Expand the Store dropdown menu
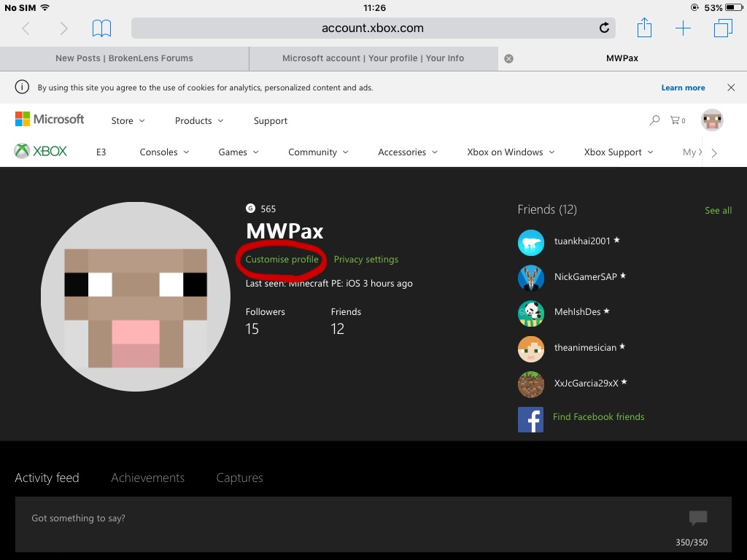The width and height of the screenshot is (747, 560). (x=128, y=121)
